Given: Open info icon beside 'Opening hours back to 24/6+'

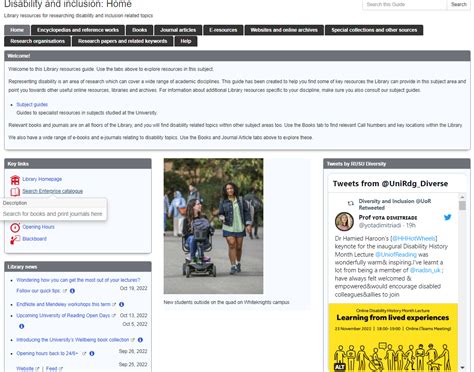Looking at the screenshot, I should point(92,353).
